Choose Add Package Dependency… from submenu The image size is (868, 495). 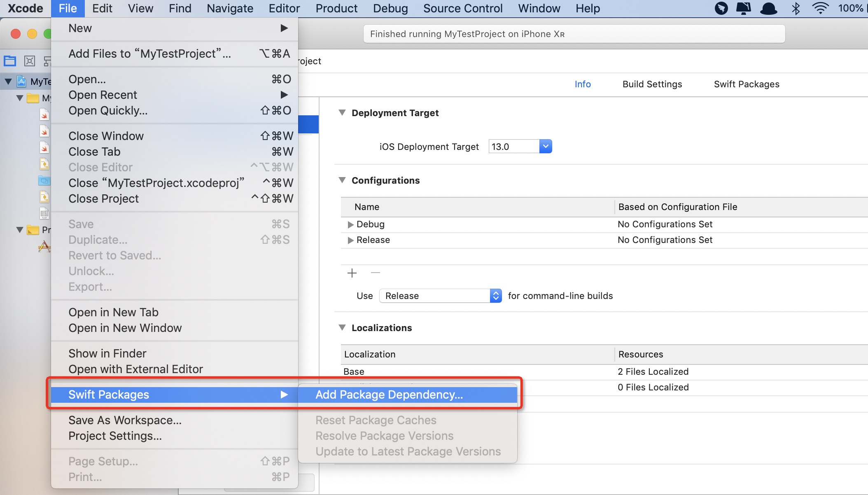408,395
